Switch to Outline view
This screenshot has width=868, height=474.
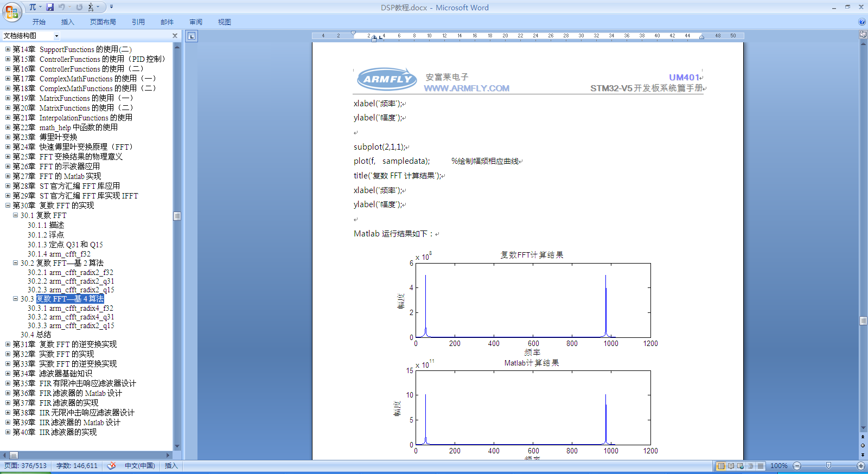click(751, 466)
